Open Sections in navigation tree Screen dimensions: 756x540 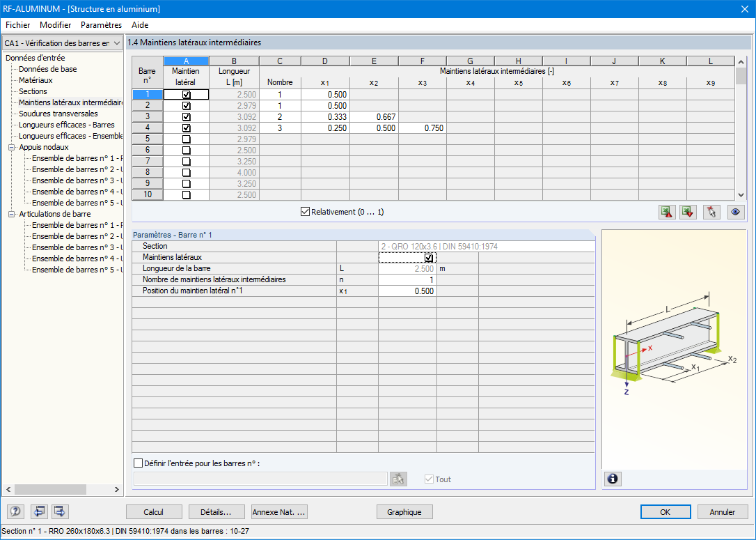point(33,91)
